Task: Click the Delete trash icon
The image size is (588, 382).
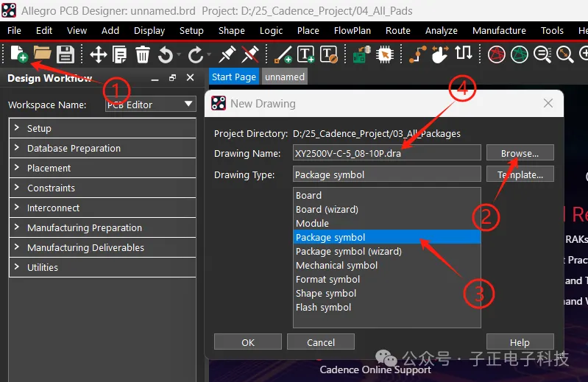Action: (x=143, y=54)
